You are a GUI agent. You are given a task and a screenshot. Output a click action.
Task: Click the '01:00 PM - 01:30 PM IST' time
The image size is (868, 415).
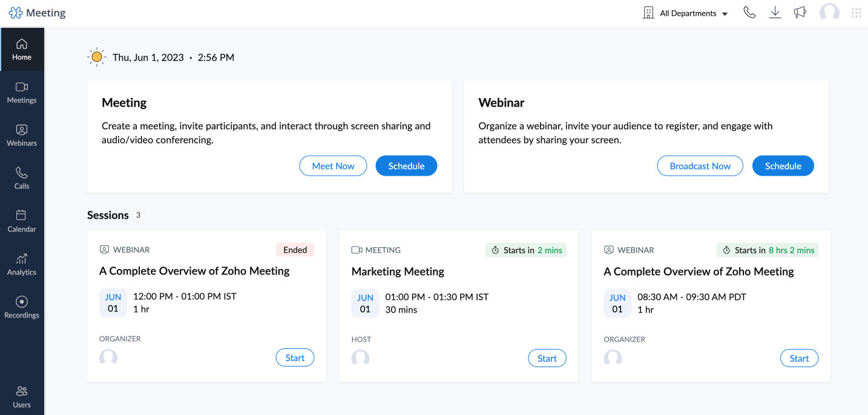[437, 297]
